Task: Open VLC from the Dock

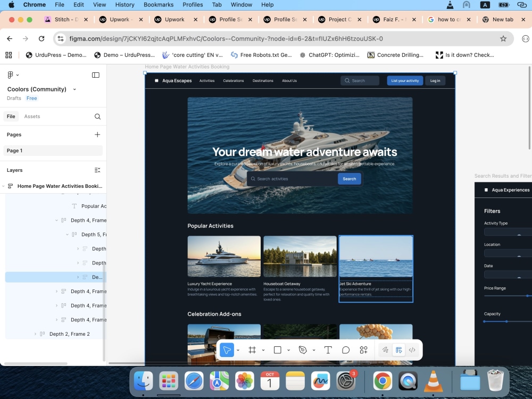Action: point(433,381)
